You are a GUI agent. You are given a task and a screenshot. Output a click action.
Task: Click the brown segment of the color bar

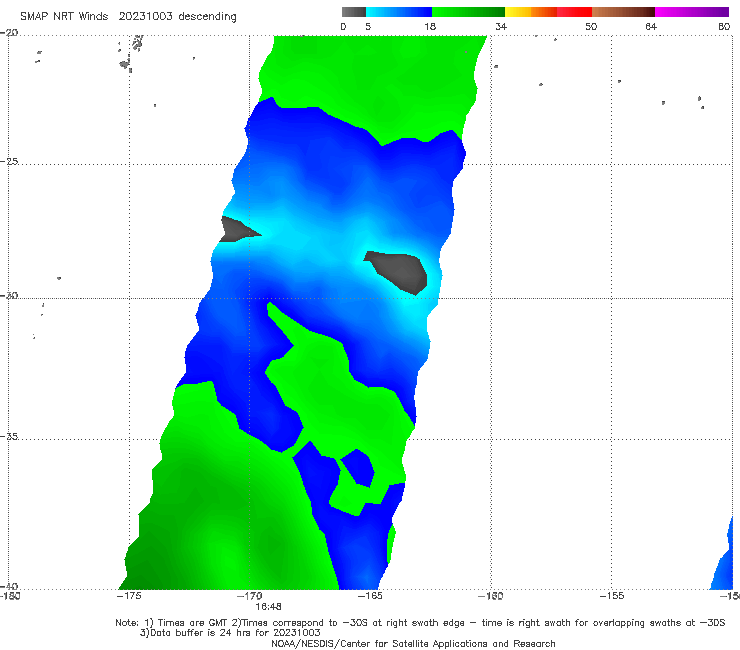[x=623, y=12]
